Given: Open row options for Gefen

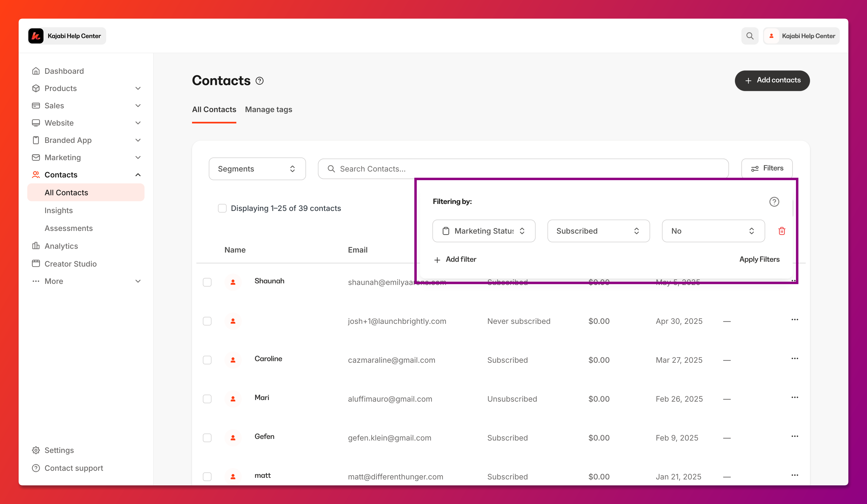Looking at the screenshot, I should point(795,436).
